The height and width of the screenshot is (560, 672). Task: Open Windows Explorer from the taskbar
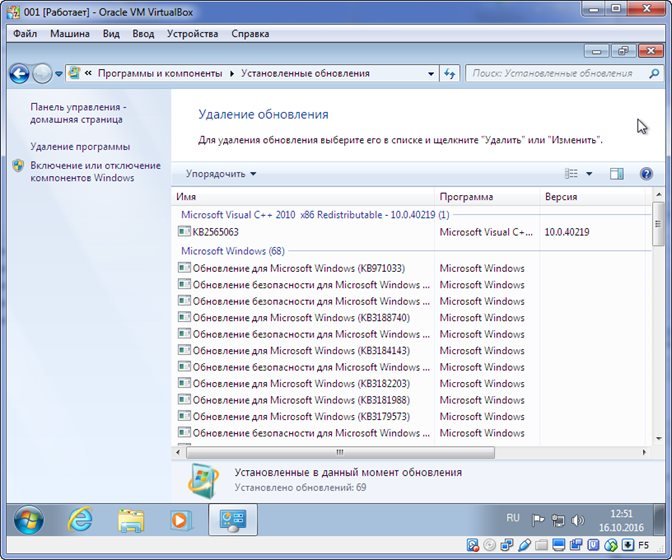click(x=131, y=520)
